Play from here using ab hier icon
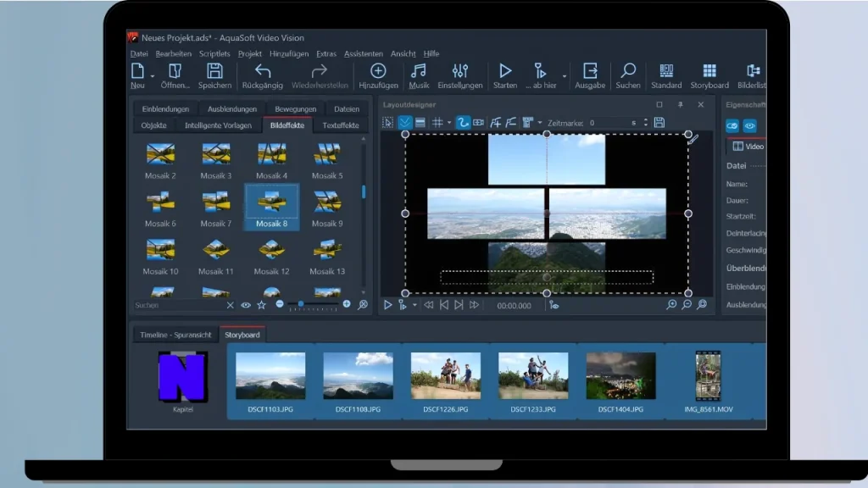This screenshot has height=488, width=868. point(540,71)
